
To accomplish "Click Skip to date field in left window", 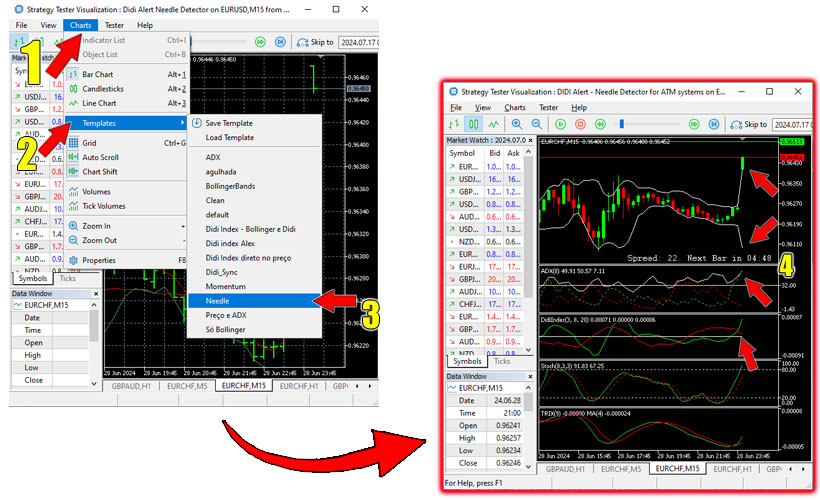I will (359, 42).
